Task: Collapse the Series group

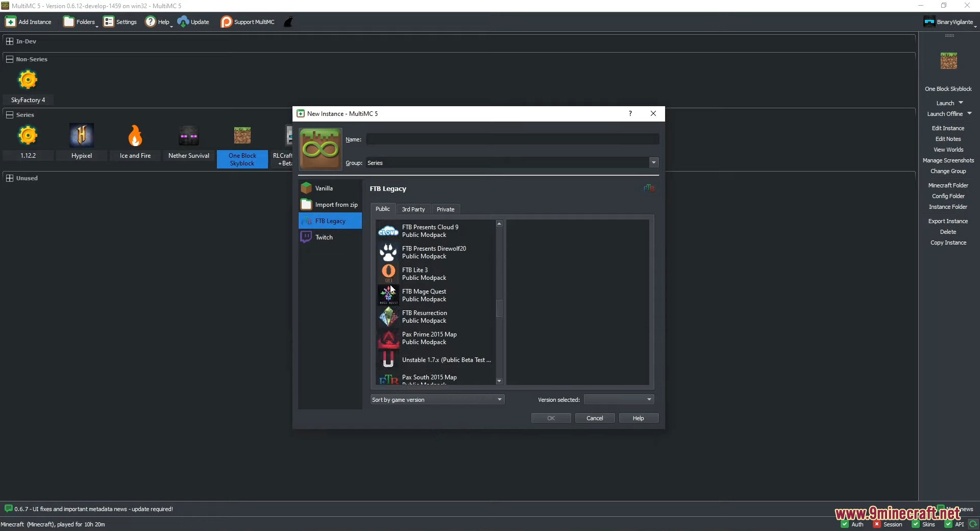Action: tap(9, 115)
